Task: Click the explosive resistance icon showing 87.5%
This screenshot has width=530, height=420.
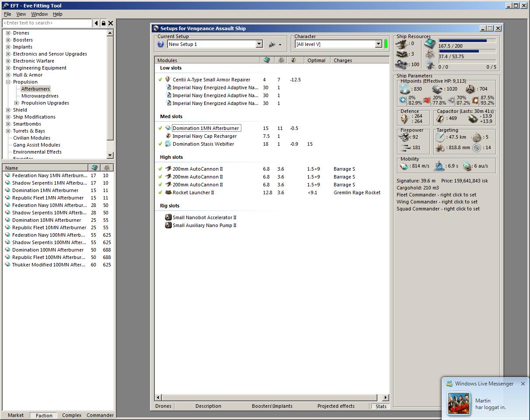Action: click(475, 101)
